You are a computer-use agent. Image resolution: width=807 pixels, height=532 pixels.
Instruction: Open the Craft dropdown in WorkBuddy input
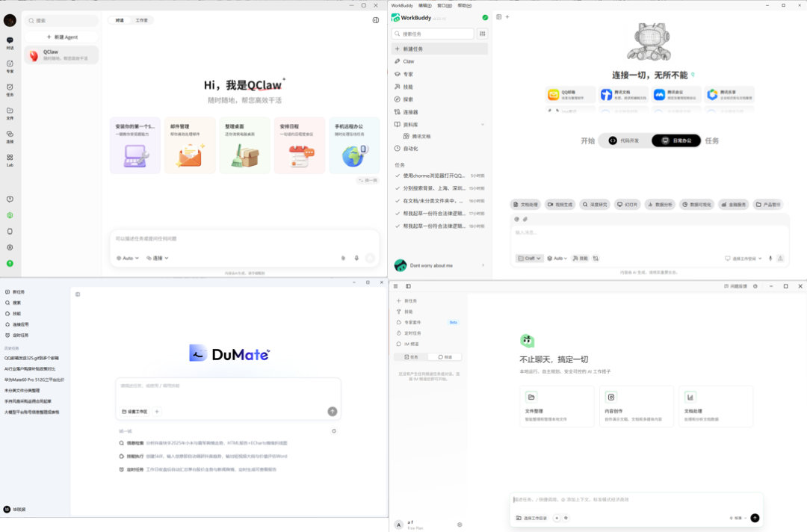(529, 259)
